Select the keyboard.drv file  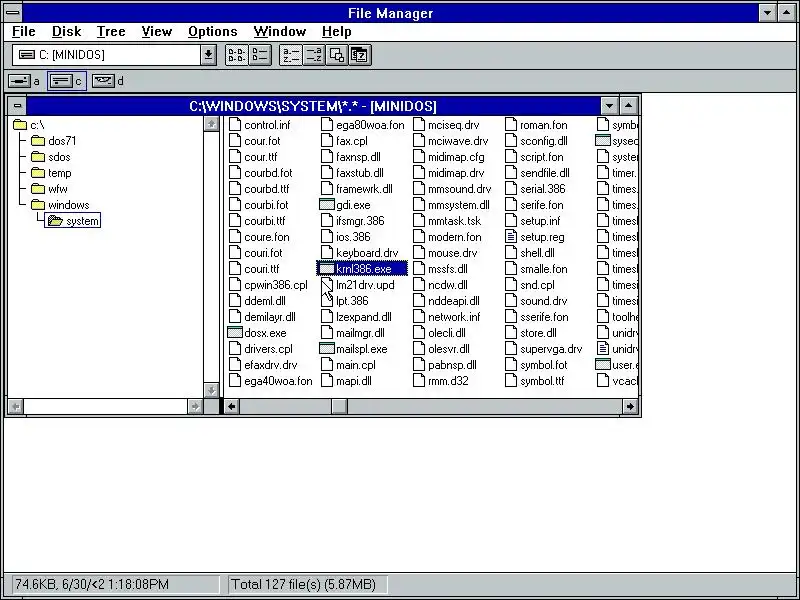360,253
